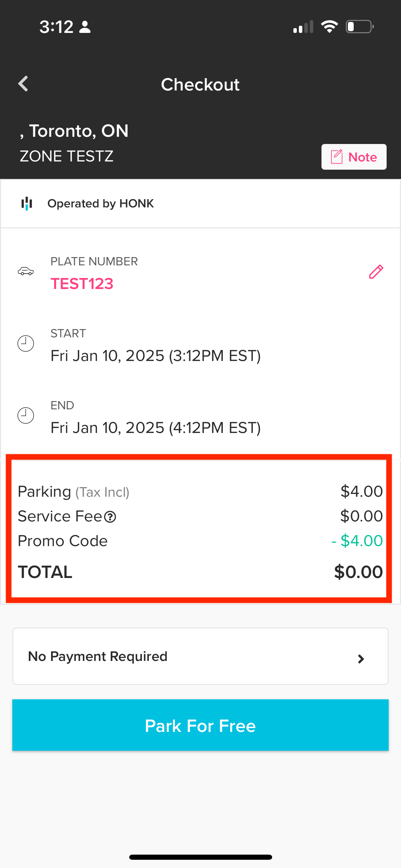The image size is (401, 868).
Task: Tap the pencil icon to edit plate
Action: pyautogui.click(x=376, y=272)
